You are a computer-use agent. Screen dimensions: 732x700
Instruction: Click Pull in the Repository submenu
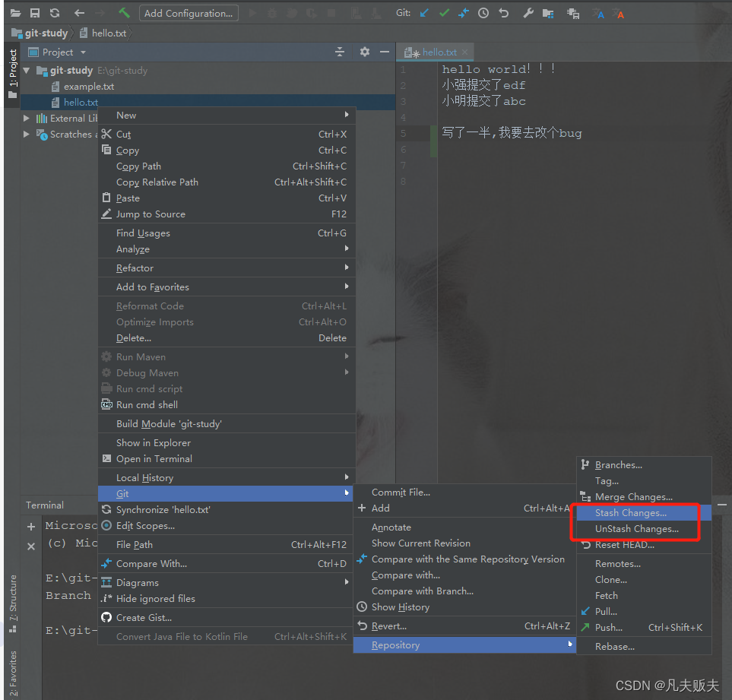[x=644, y=611]
